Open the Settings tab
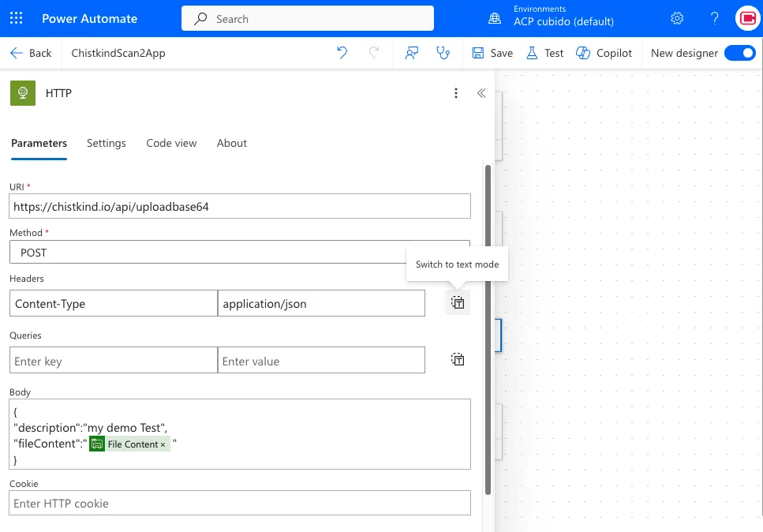 point(107,143)
